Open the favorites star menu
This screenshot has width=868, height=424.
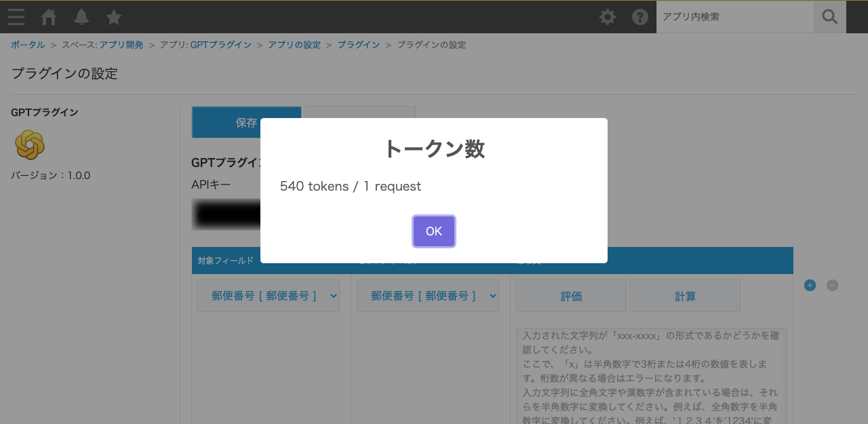coord(113,17)
